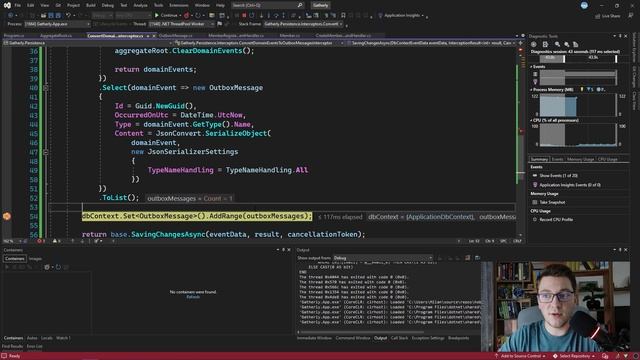Select the Memory Usage tab in Diagnostic Tools
640x360 pixels.
point(580,159)
